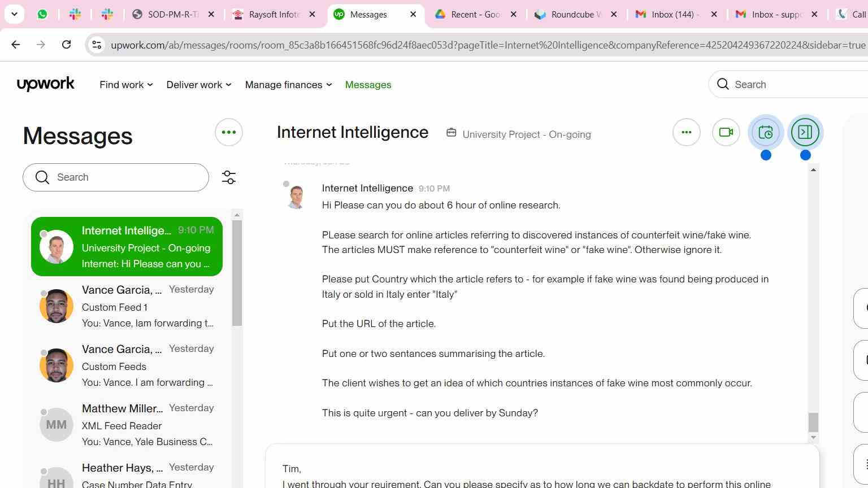Click chat pane scroll up arrow
This screenshot has height=488, width=868.
tap(813, 169)
